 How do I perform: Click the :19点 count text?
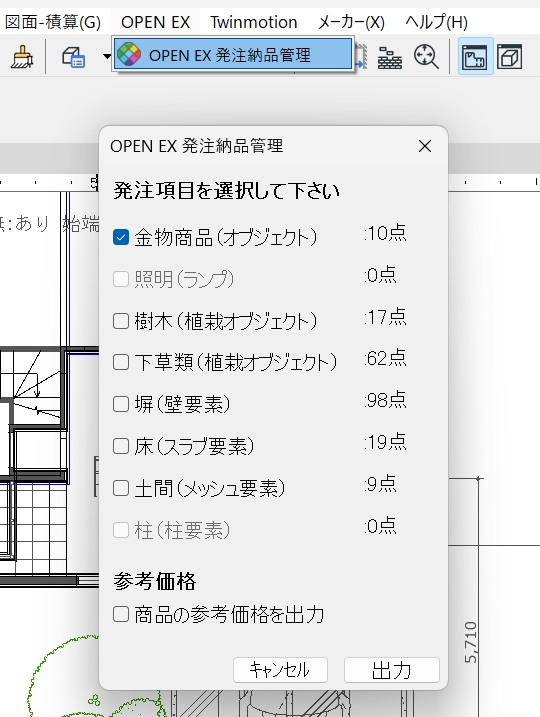point(385,442)
